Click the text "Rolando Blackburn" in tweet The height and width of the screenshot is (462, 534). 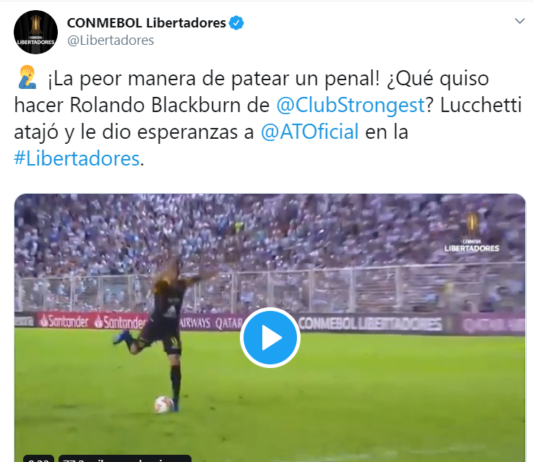pyautogui.click(x=156, y=105)
